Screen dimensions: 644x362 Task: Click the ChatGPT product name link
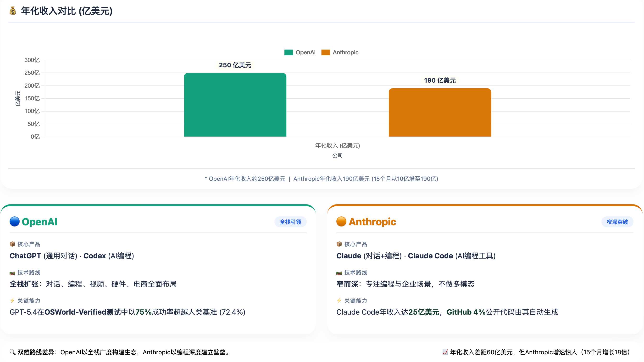pyautogui.click(x=25, y=256)
